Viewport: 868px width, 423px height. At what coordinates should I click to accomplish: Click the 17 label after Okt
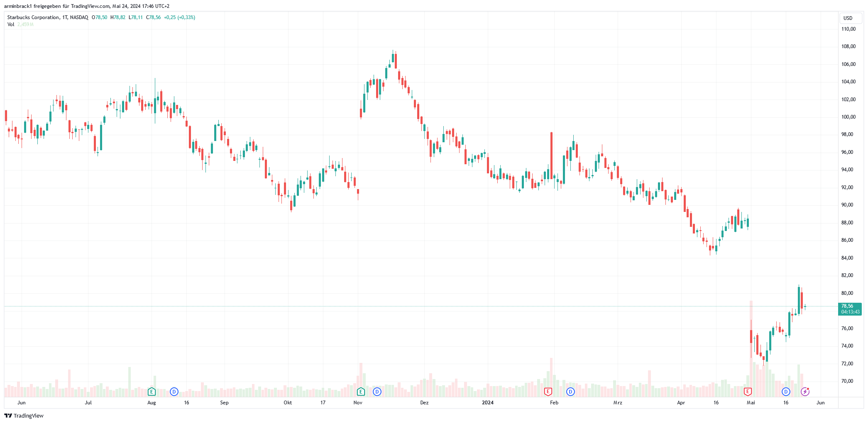(323, 403)
